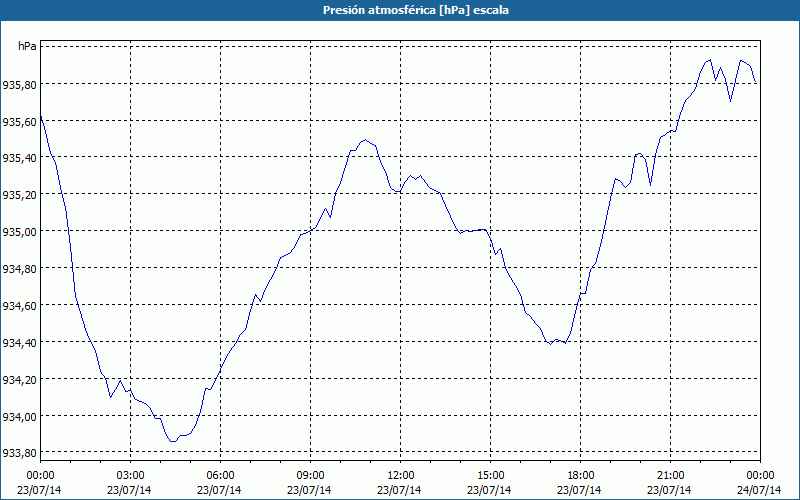The image size is (800, 500).
Task: Select the 934,20 pressure axis label
Action: click(19, 380)
